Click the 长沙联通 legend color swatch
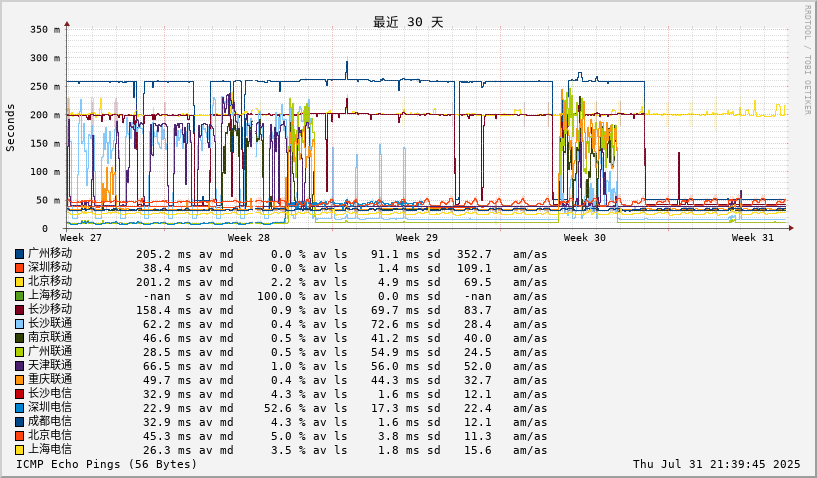 point(19,324)
